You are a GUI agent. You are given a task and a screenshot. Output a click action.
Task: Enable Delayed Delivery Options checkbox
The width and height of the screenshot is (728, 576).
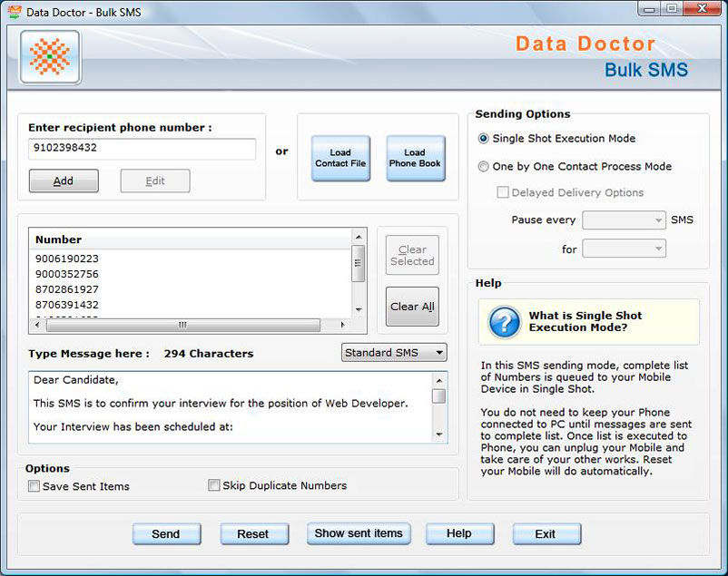pos(502,192)
